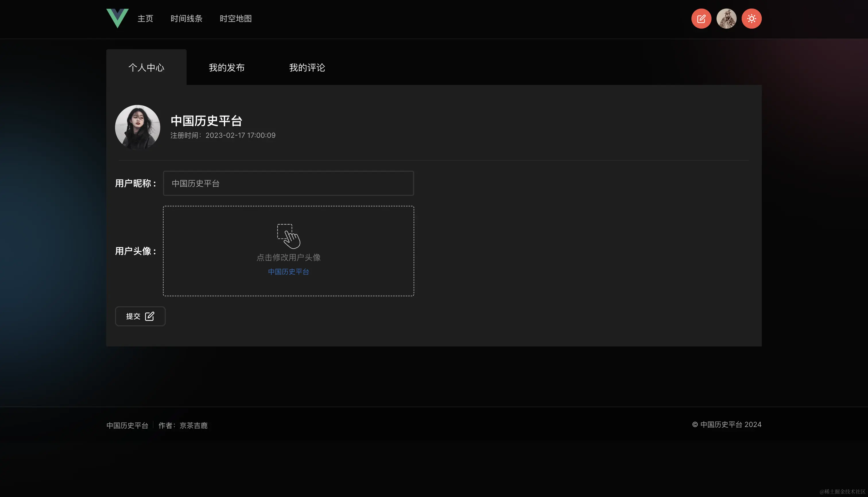868x497 pixels.
Task: Focus the 用户昵称 input field
Action: click(288, 183)
